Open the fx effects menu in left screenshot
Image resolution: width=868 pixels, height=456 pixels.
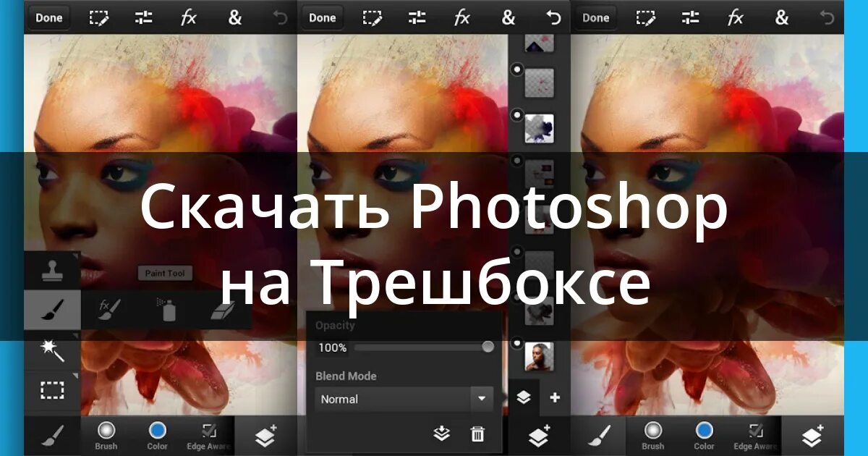tap(189, 18)
